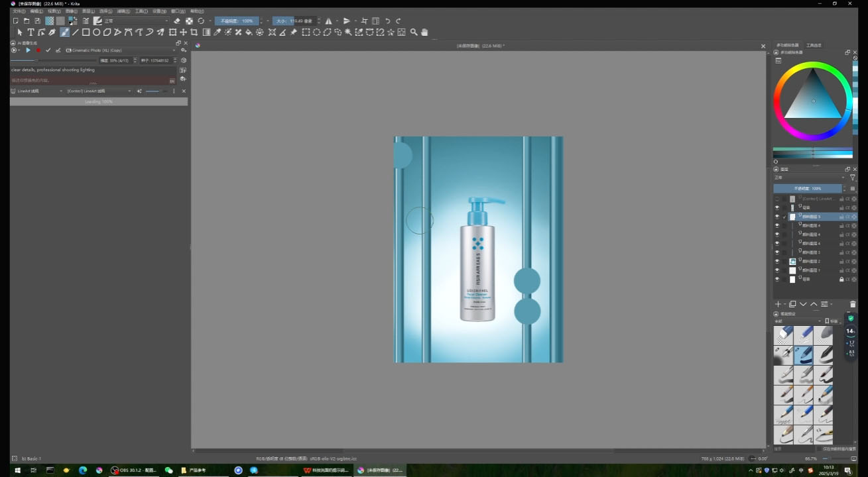Viewport: 868px width, 477px height.
Task: Switch to the 工具选项 tab
Action: click(814, 45)
